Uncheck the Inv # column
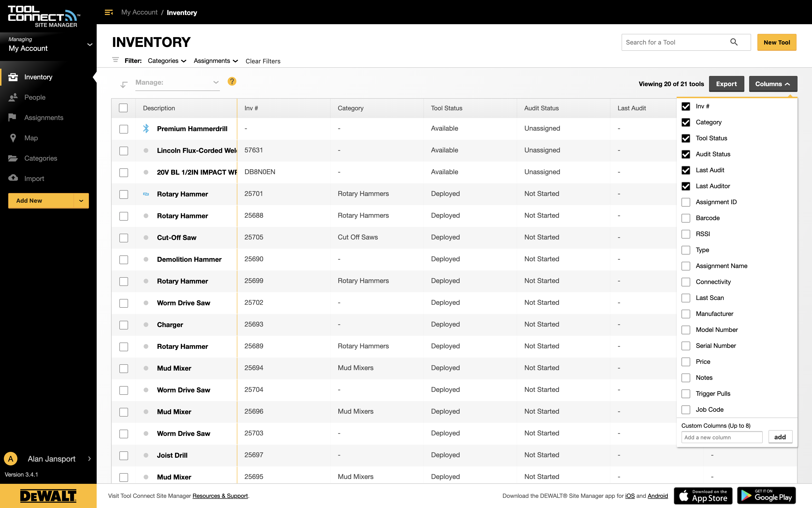 coord(686,106)
